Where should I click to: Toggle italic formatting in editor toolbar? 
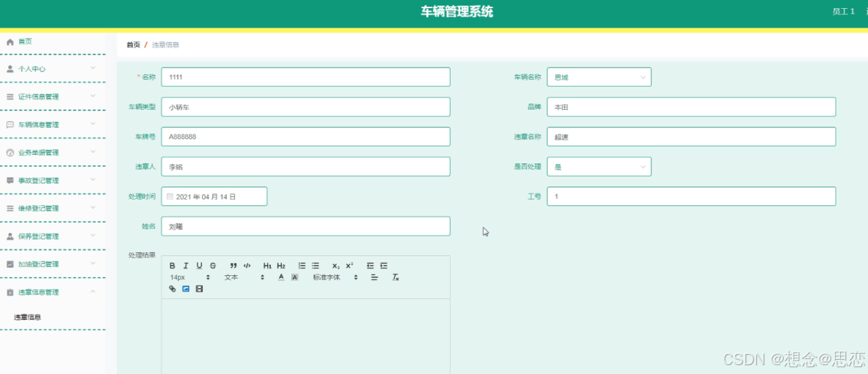(185, 266)
